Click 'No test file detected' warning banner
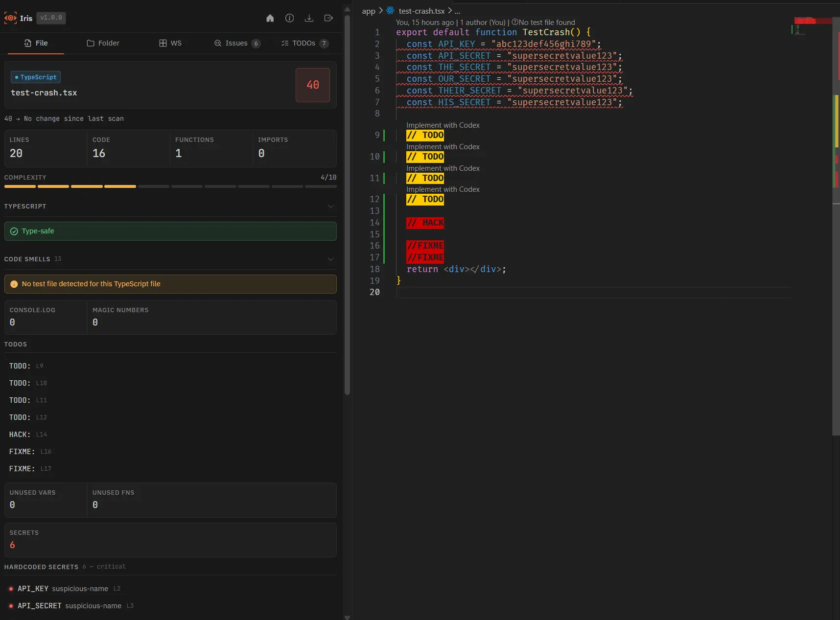The width and height of the screenshot is (840, 620). click(170, 284)
